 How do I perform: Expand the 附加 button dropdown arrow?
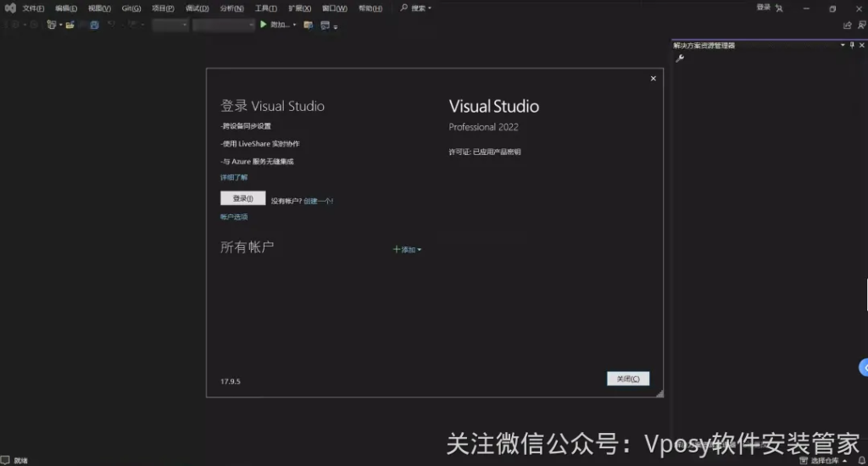294,25
